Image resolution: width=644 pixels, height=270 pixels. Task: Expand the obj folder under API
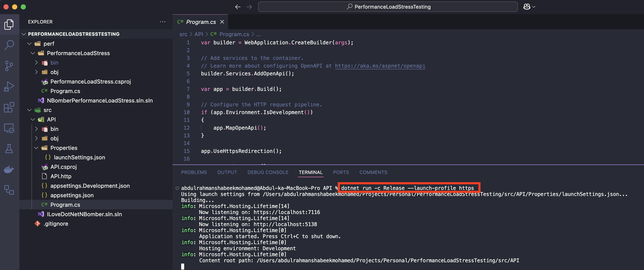pyautogui.click(x=36, y=138)
